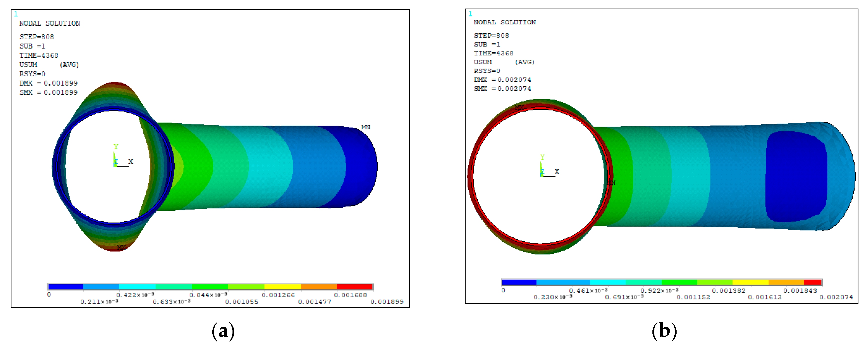
Task: Select the red legend swatch in plot (a)
Action: [354, 287]
